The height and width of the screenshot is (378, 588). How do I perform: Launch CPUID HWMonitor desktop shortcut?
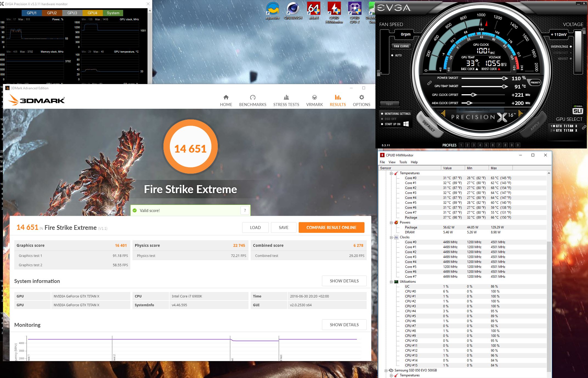coord(334,13)
